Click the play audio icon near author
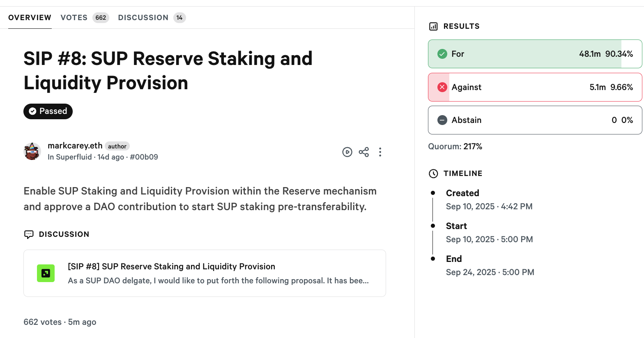 click(x=347, y=152)
